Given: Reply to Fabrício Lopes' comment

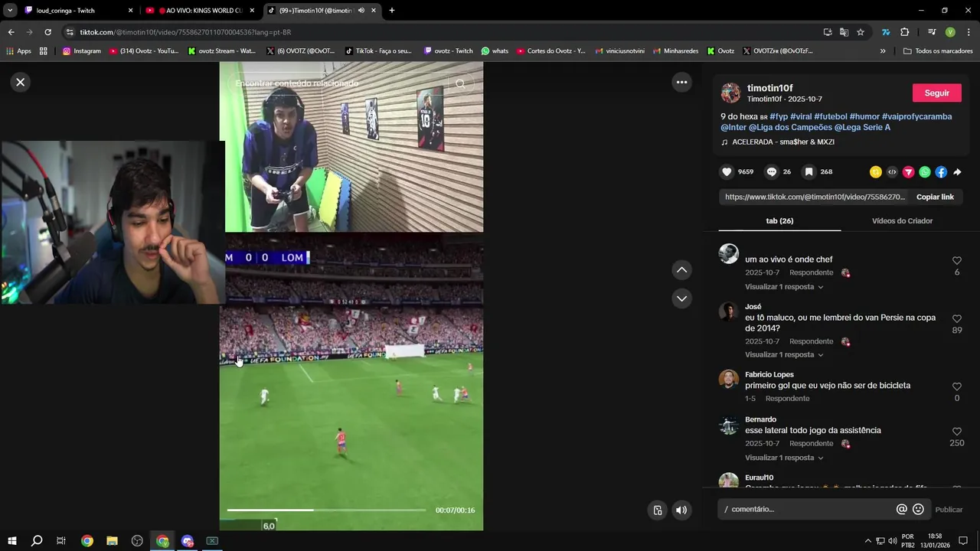Looking at the screenshot, I should [787, 399].
